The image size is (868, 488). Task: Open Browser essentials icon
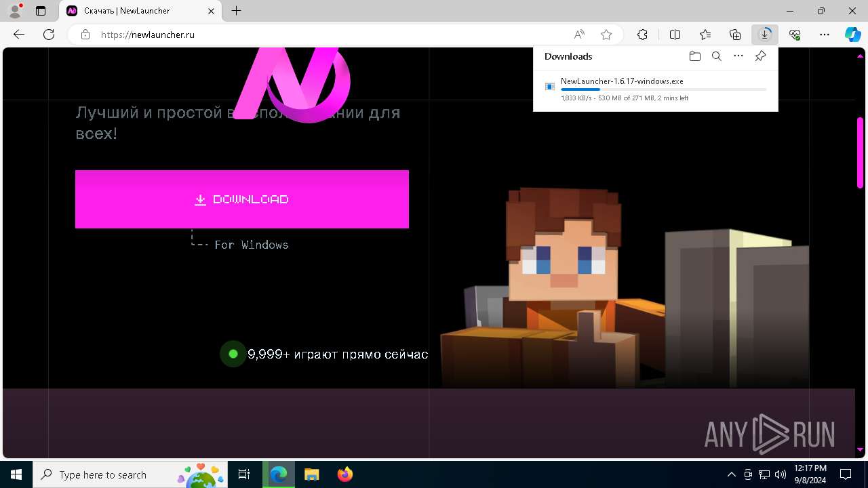(795, 35)
